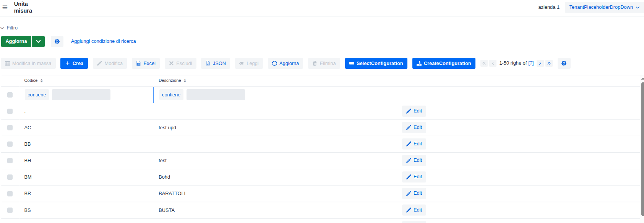Select the checkbox for the '.' row

(x=10, y=111)
